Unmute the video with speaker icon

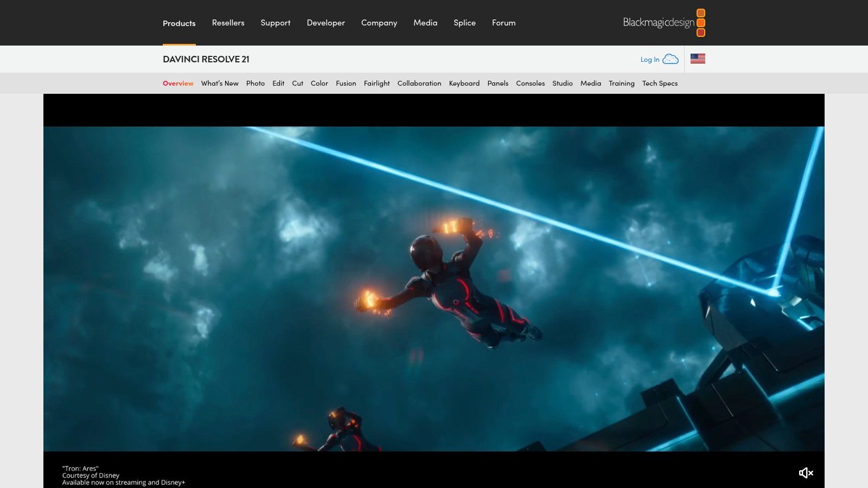tap(806, 473)
